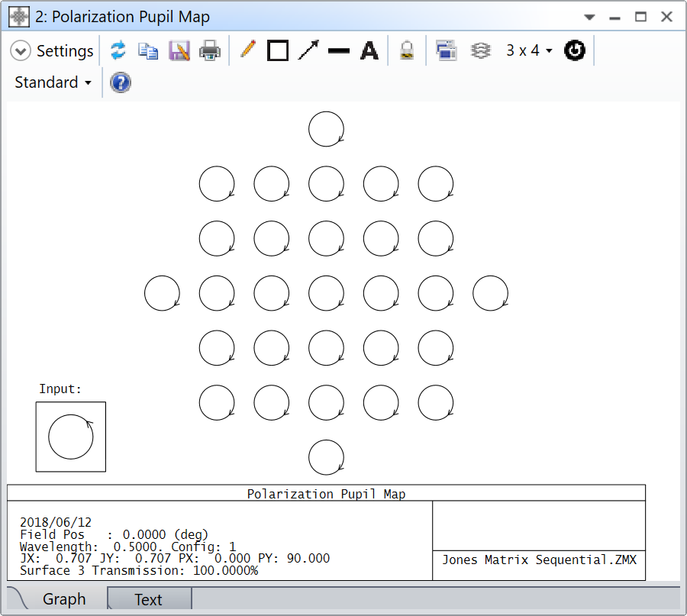Image resolution: width=687 pixels, height=616 pixels.
Task: Select the line annotation tool
Action: (x=339, y=50)
